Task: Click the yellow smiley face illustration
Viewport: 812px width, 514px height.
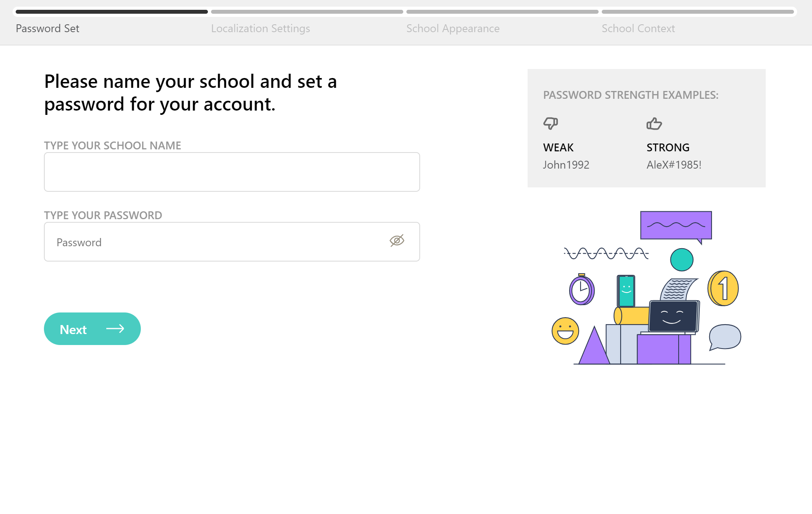Action: 565,331
